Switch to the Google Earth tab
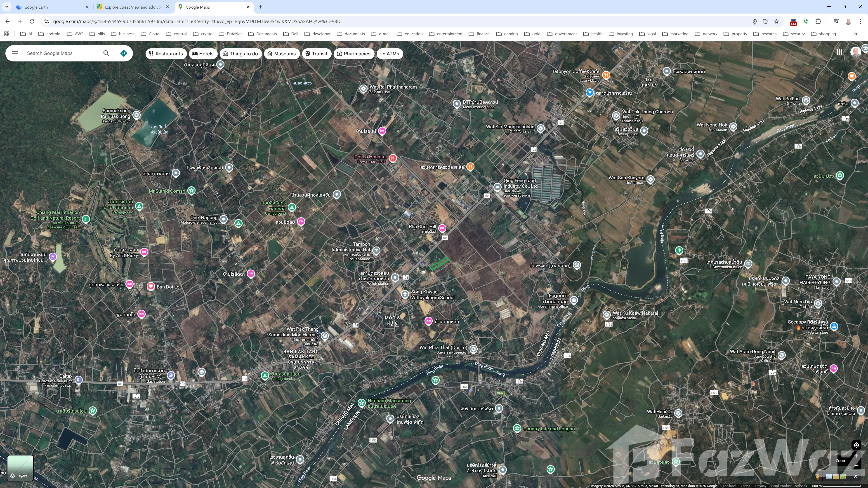The image size is (868, 488). tap(51, 7)
